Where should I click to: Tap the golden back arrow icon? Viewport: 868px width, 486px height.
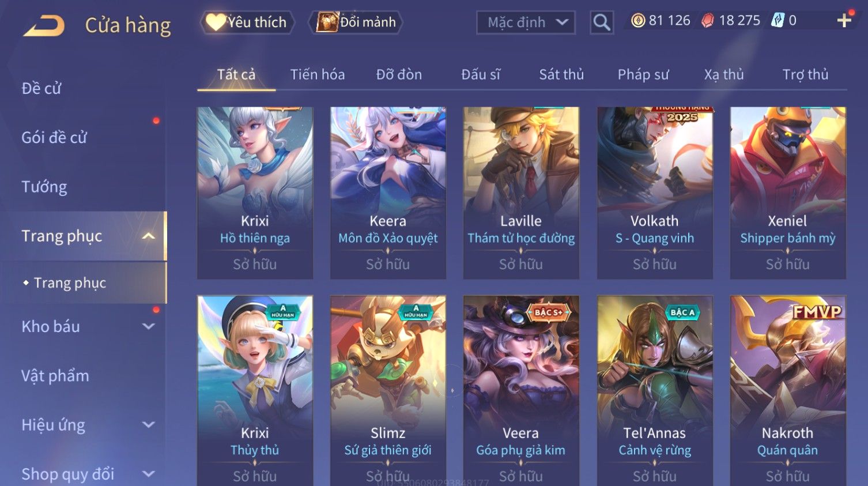44,26
